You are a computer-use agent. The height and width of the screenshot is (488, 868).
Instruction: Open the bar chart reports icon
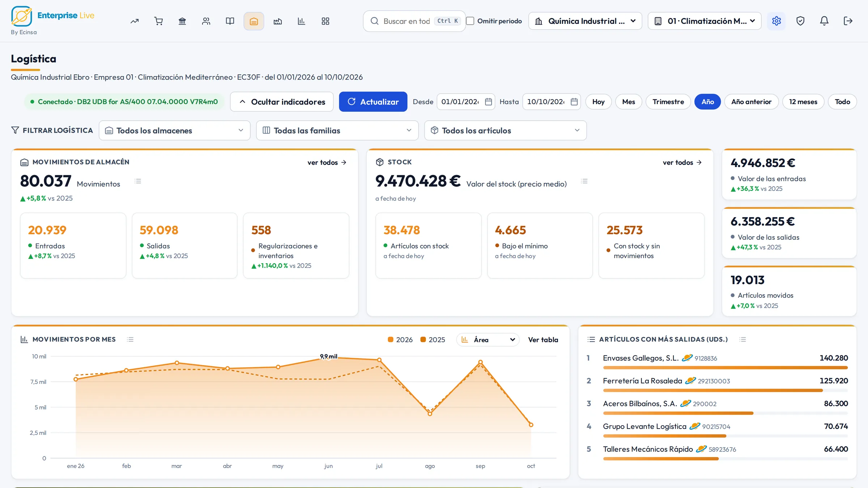[301, 21]
